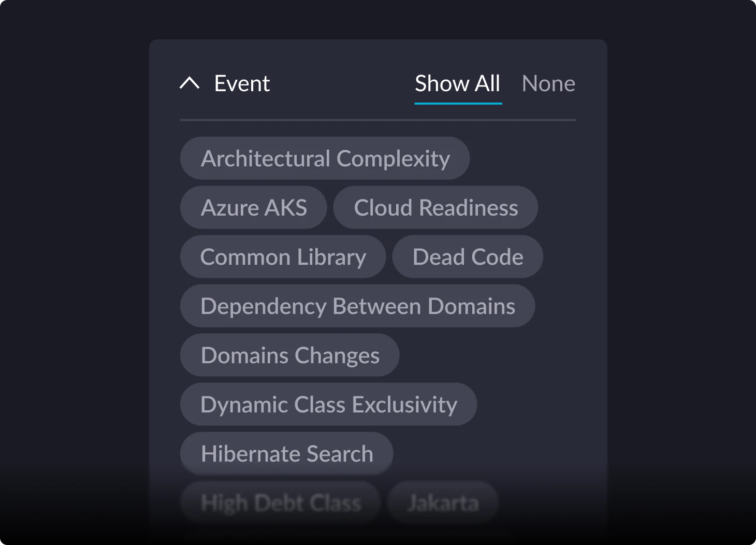Toggle the Azure AKS event chip
The image size is (756, 545).
coord(254,207)
